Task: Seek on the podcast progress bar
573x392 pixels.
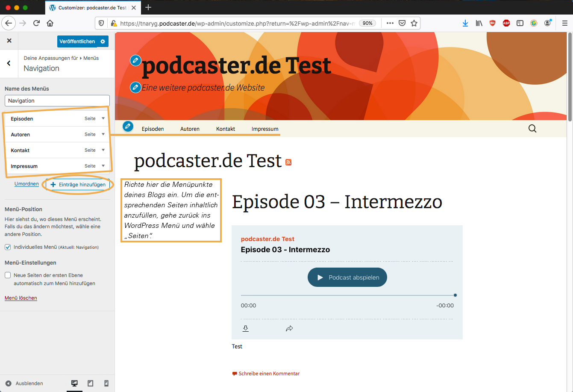Action: [x=348, y=295]
